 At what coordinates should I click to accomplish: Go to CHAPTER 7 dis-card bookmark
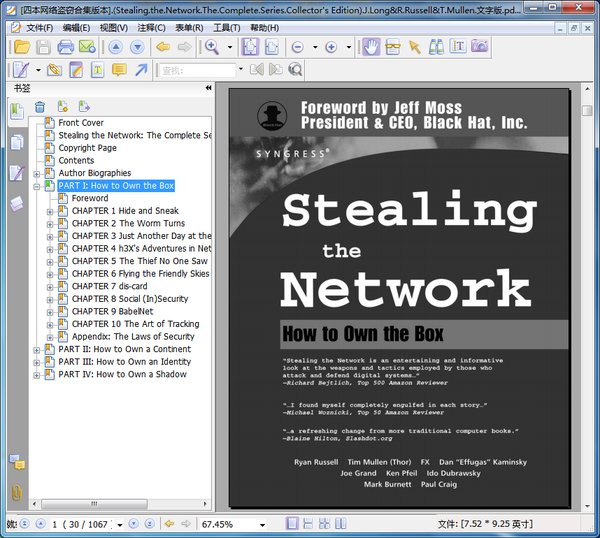(x=109, y=286)
